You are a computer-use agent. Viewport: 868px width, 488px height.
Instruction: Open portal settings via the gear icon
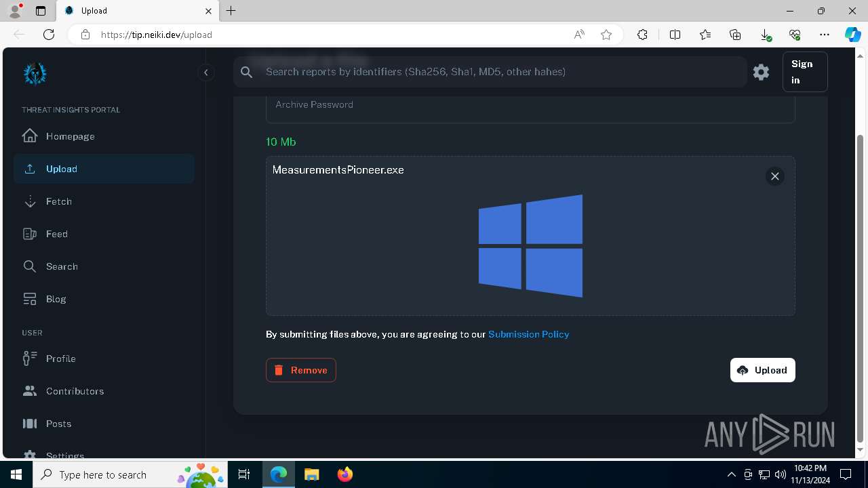761,72
